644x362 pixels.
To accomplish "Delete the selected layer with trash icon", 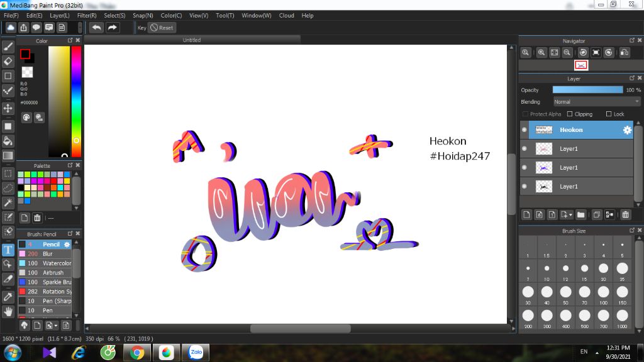I will pos(625,215).
